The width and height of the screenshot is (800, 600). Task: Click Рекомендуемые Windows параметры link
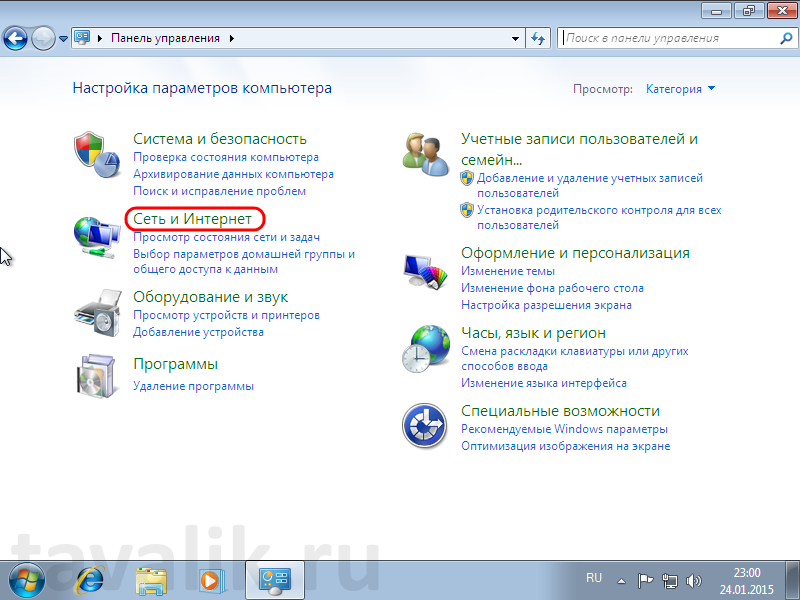click(x=564, y=429)
